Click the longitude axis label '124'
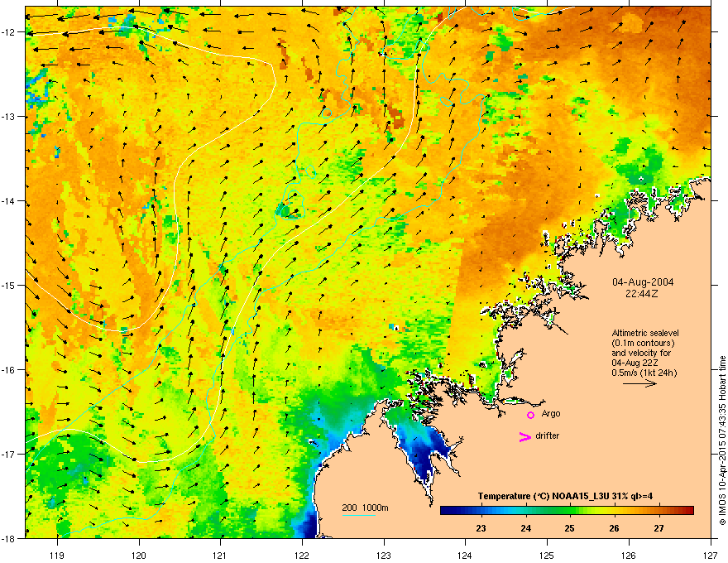The image size is (728, 563). (x=465, y=555)
